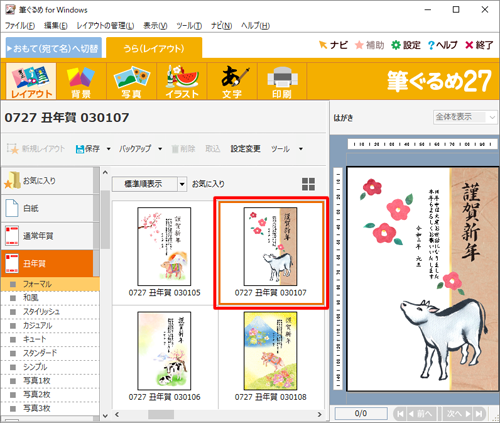Open 設定 gear settings

pyautogui.click(x=406, y=45)
